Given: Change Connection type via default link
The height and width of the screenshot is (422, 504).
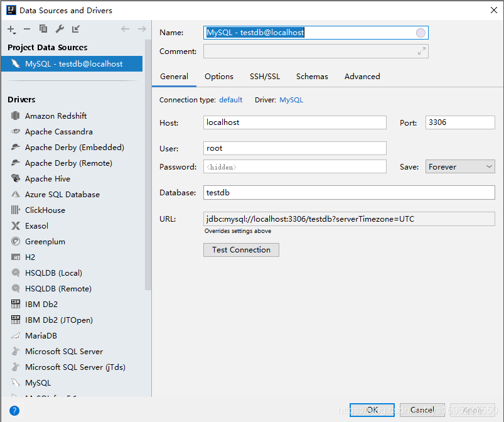Looking at the screenshot, I should [x=230, y=100].
